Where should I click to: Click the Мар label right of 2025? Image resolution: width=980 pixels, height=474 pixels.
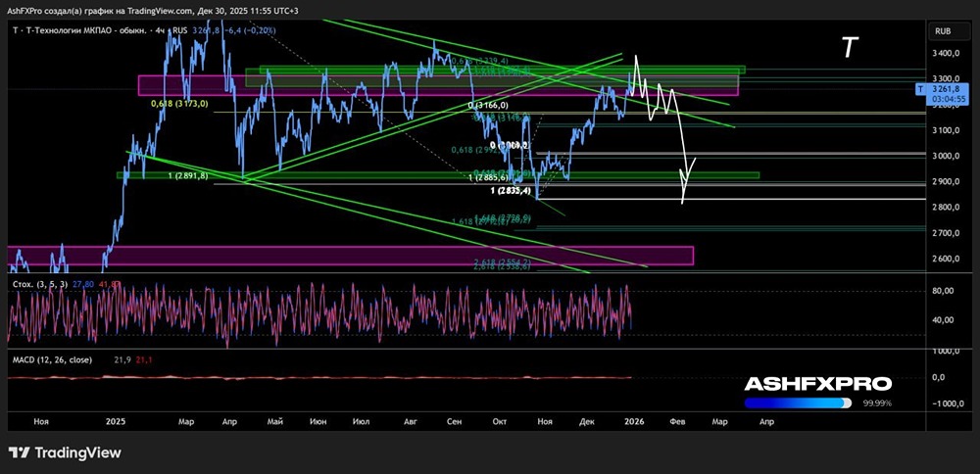coord(185,421)
